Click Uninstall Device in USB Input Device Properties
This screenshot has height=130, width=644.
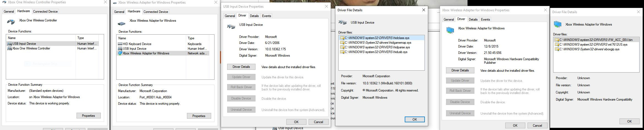click(241, 110)
